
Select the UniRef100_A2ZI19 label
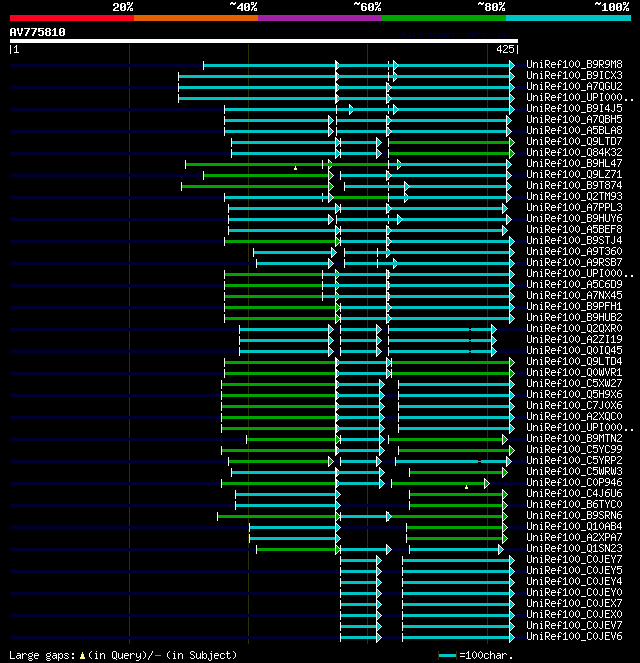[574, 339]
